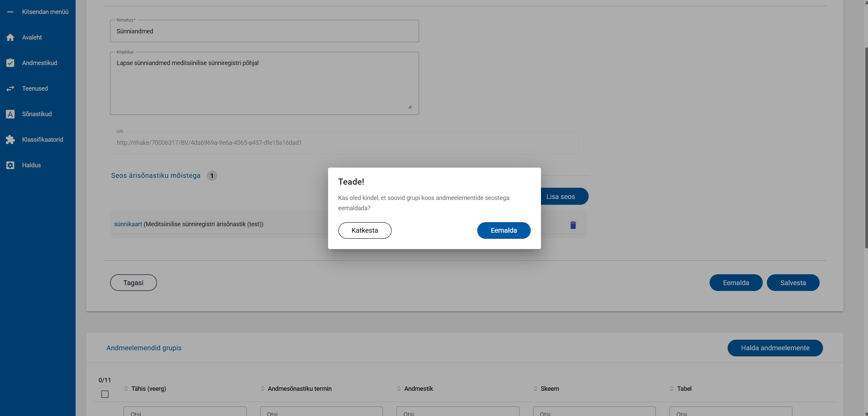The height and width of the screenshot is (416, 868).
Task: Sort by Skeem column arrows
Action: click(536, 389)
